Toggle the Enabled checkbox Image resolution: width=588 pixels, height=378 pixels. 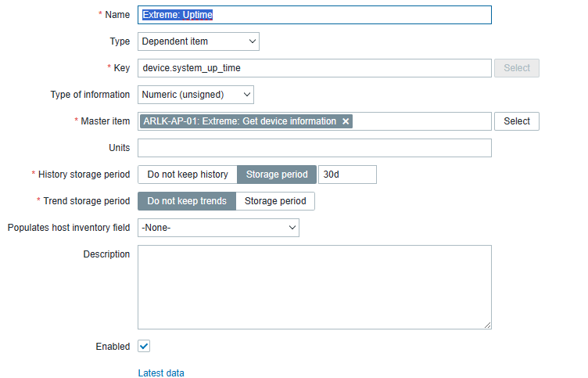(144, 346)
